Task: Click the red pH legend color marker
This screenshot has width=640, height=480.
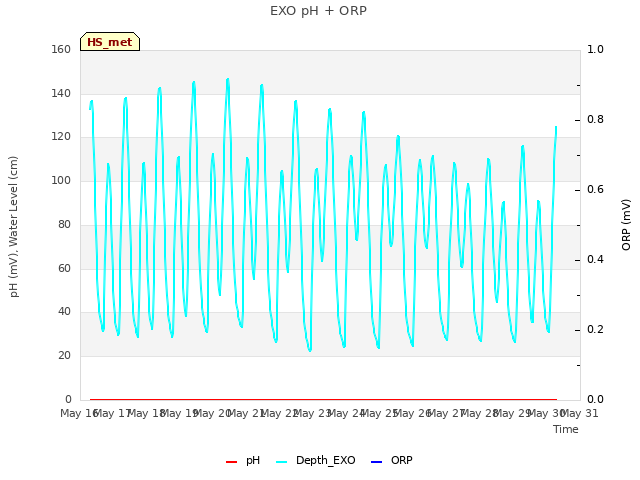Action: coord(231,462)
